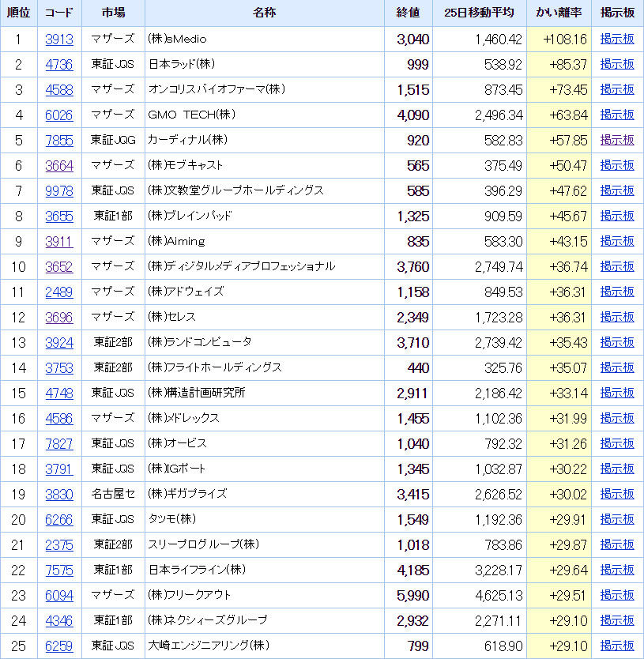Click the かい離率 column header

coord(559,13)
